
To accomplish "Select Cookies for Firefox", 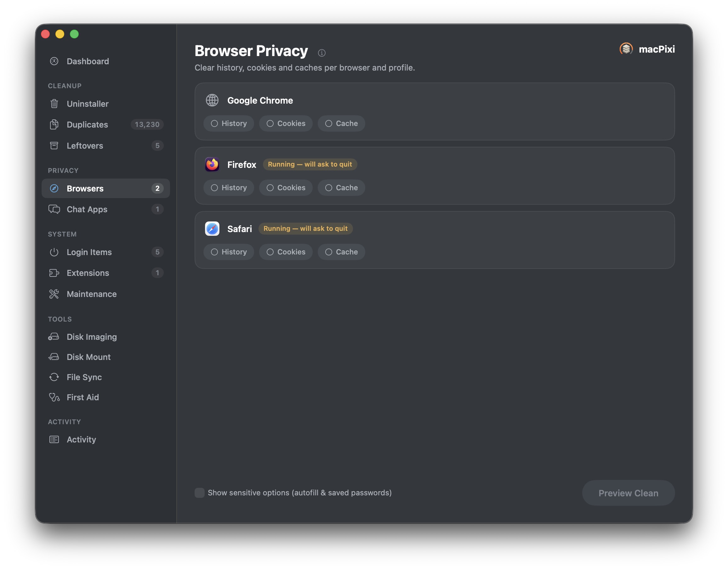I will [286, 188].
